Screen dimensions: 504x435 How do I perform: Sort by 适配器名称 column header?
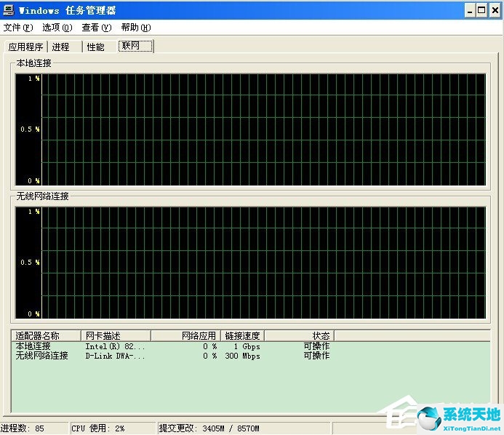[x=45, y=335]
